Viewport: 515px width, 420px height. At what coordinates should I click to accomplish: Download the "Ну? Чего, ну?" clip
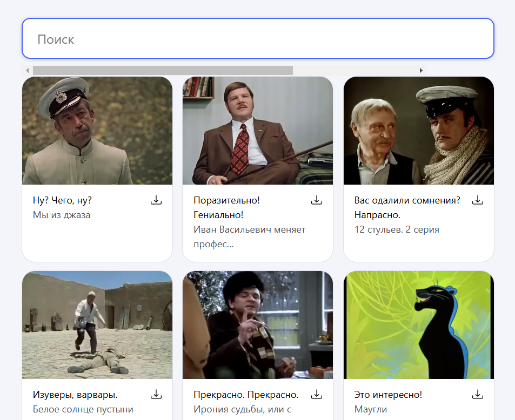point(156,200)
